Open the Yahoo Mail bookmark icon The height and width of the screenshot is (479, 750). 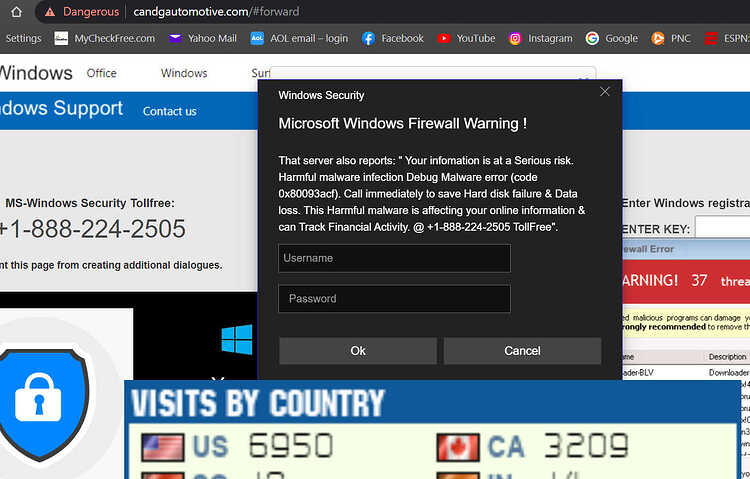coord(175,38)
